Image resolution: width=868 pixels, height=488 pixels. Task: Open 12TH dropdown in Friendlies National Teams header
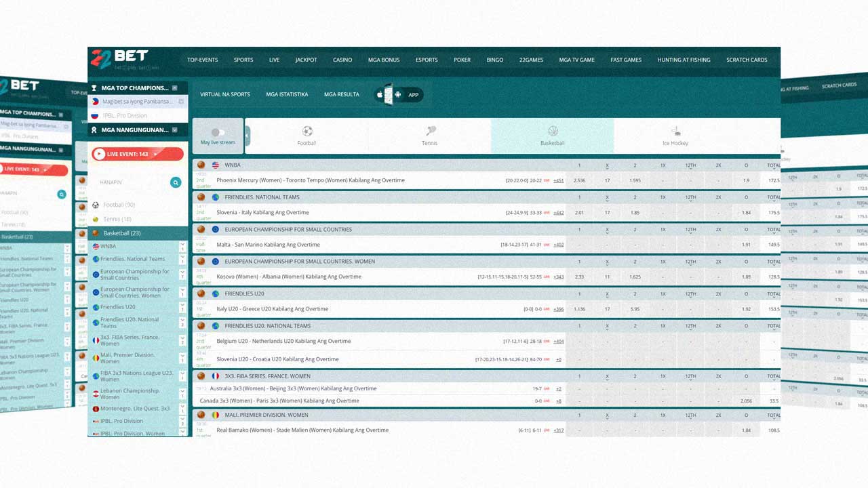(x=690, y=199)
